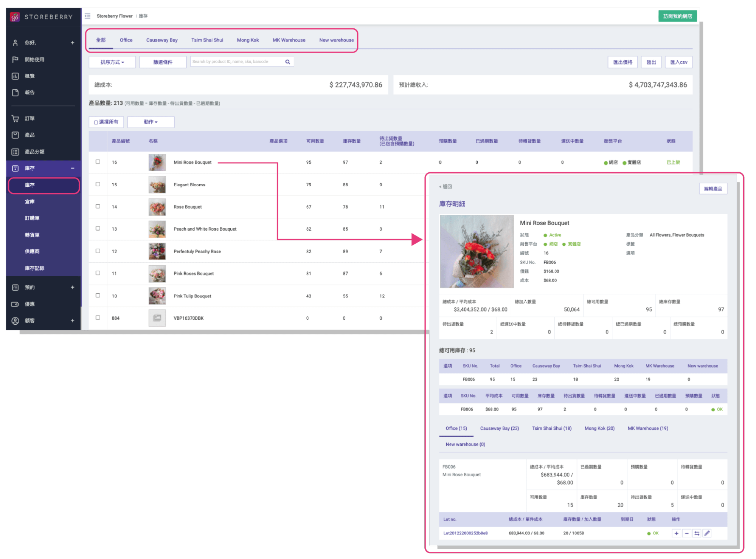
Task: Click the search magnifier icon
Action: point(287,62)
